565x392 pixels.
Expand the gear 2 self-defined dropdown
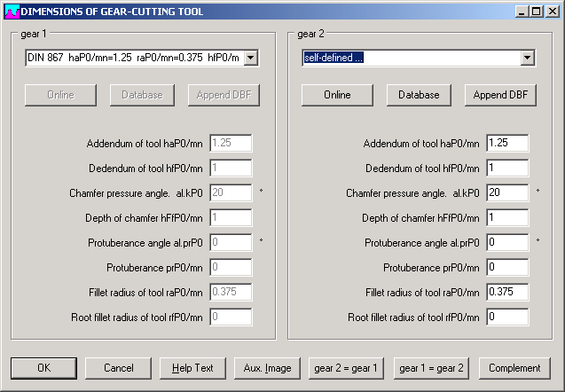528,58
